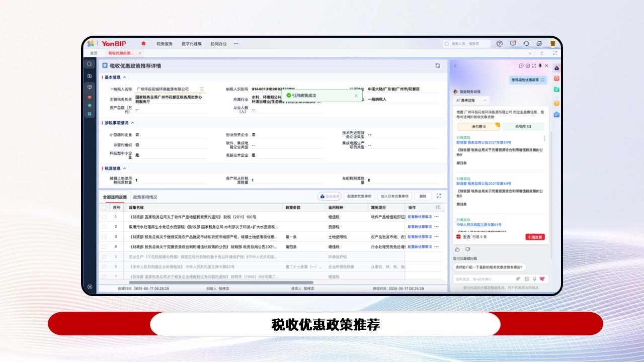Open the 税务服务 menu
Screen dimensions: 644x362
point(165,44)
